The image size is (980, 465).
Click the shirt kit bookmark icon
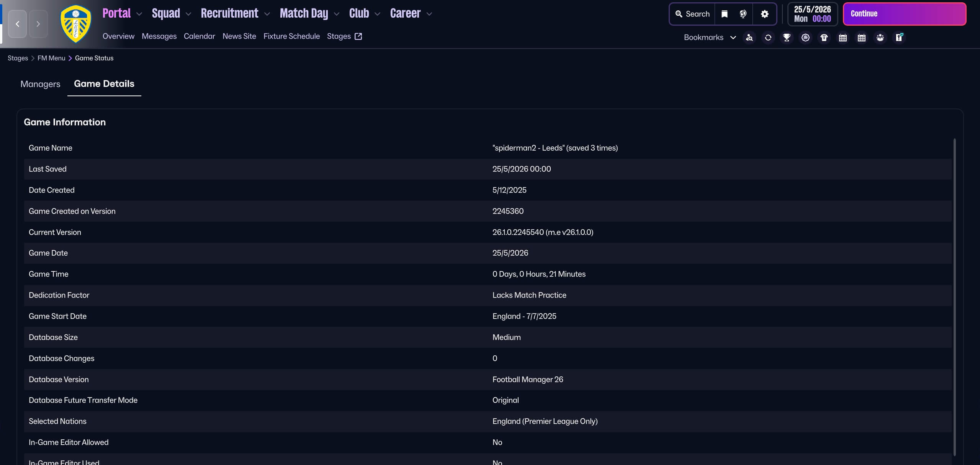point(824,38)
